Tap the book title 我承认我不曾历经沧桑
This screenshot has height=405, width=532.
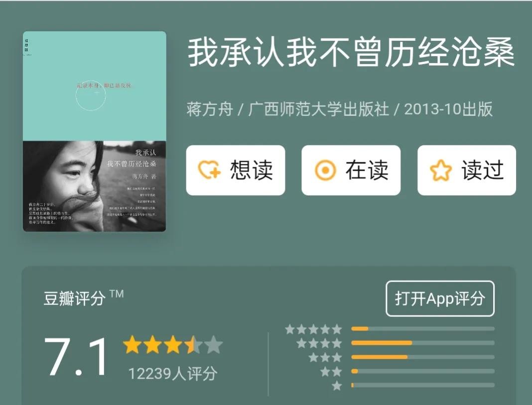(351, 53)
